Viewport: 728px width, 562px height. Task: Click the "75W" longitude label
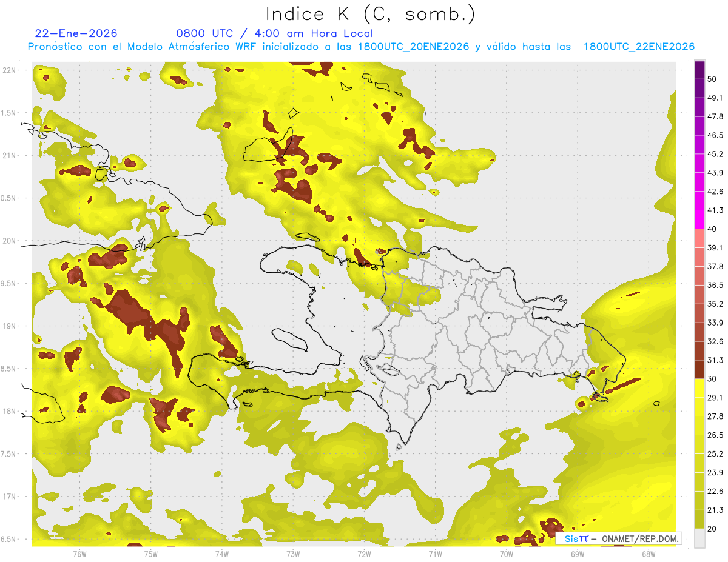click(x=150, y=554)
